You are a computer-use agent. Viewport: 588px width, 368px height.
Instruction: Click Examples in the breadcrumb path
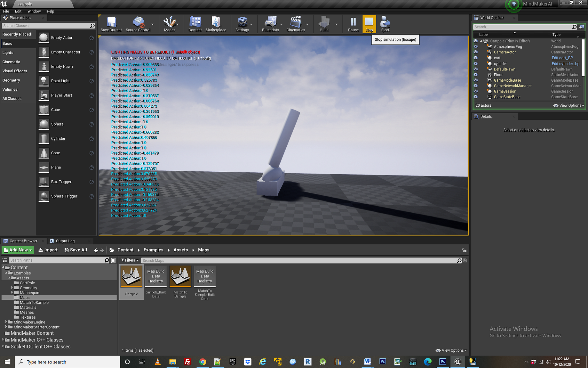click(153, 250)
